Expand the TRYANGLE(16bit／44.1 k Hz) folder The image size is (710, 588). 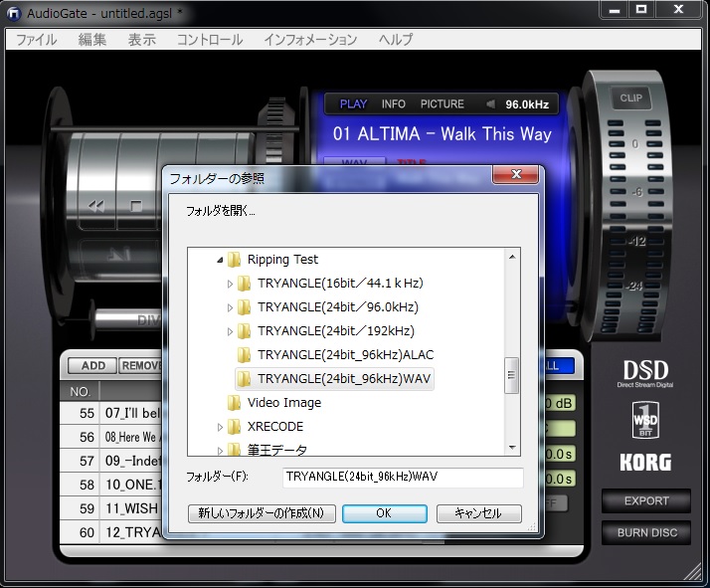click(230, 284)
